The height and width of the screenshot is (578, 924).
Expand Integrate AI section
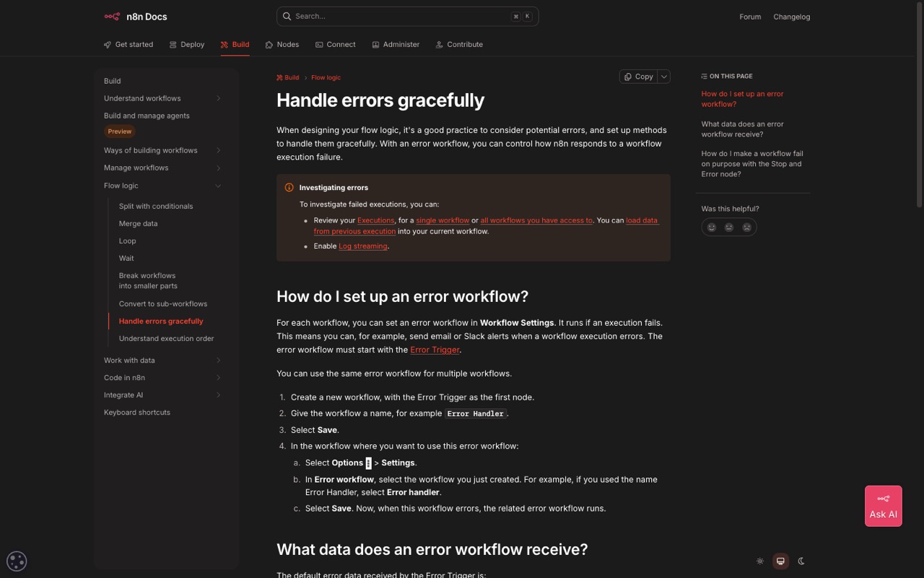pyautogui.click(x=218, y=395)
